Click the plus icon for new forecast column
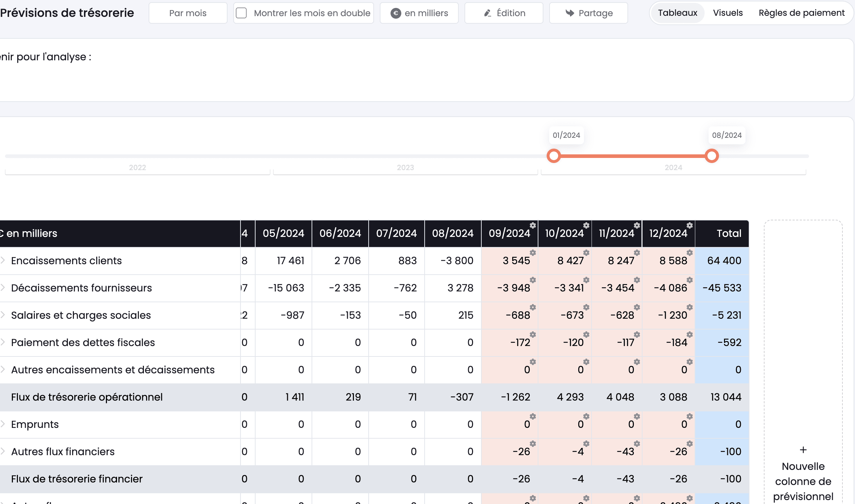855x504 pixels. 803,450
